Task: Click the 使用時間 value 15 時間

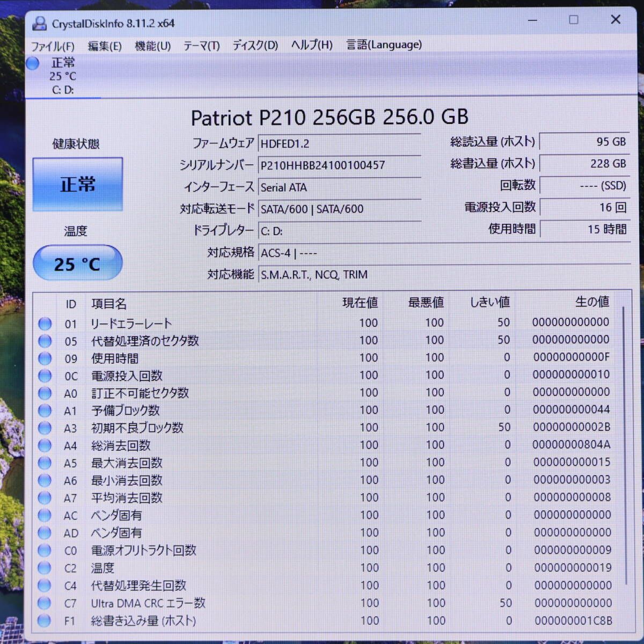Action: point(584,229)
